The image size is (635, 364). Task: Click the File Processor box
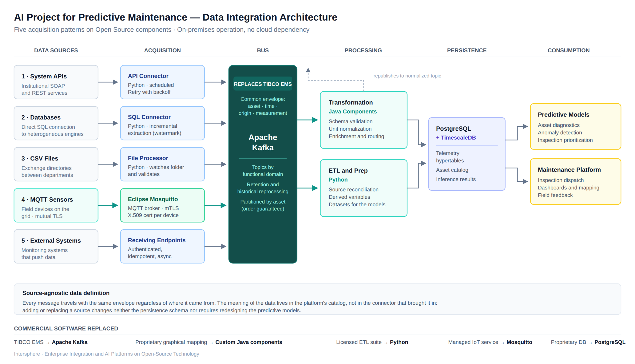[162, 164]
